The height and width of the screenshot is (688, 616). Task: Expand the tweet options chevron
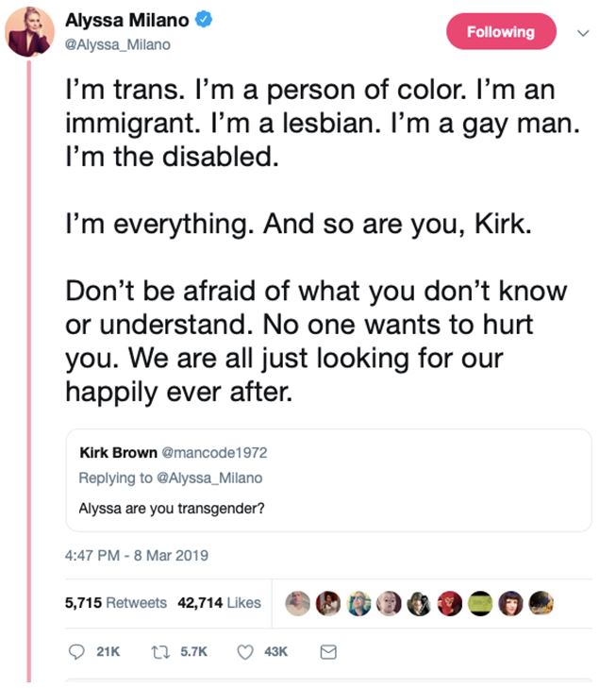583,32
